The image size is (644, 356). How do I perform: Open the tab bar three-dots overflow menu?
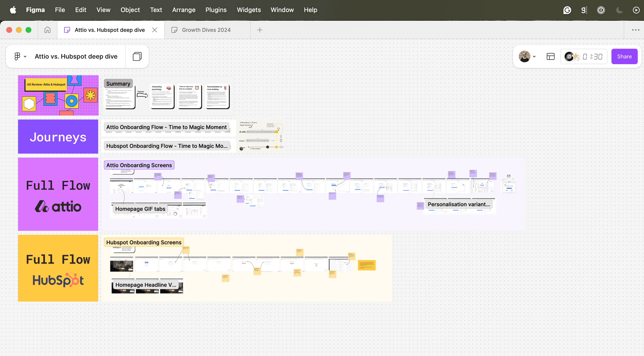click(635, 30)
